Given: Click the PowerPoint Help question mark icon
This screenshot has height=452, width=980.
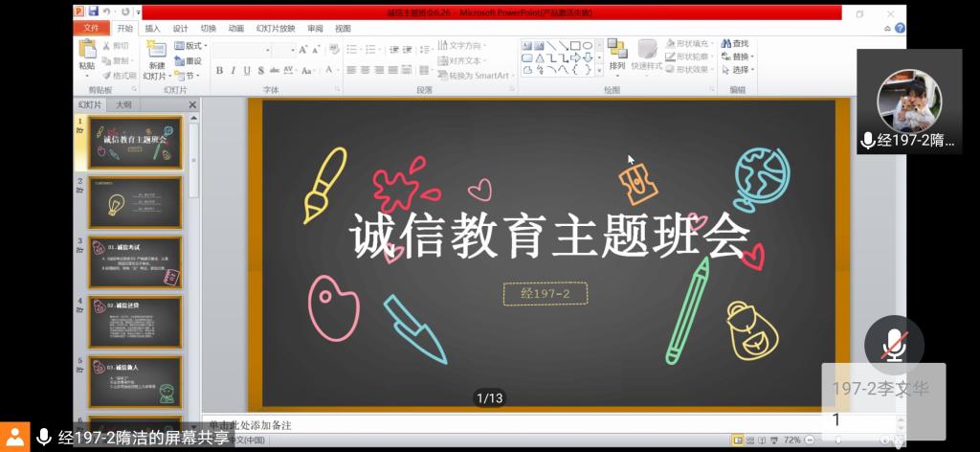Looking at the screenshot, I should click(899, 28).
